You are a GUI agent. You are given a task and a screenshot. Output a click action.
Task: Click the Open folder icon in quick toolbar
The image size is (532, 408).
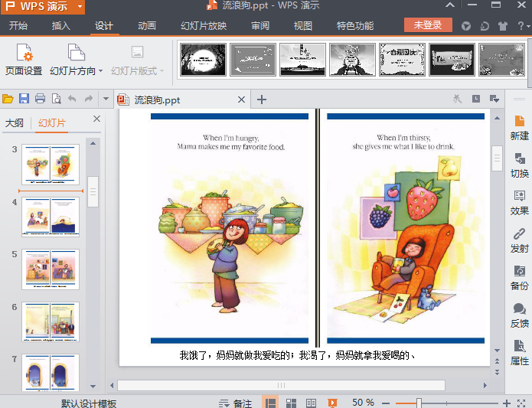(8, 99)
